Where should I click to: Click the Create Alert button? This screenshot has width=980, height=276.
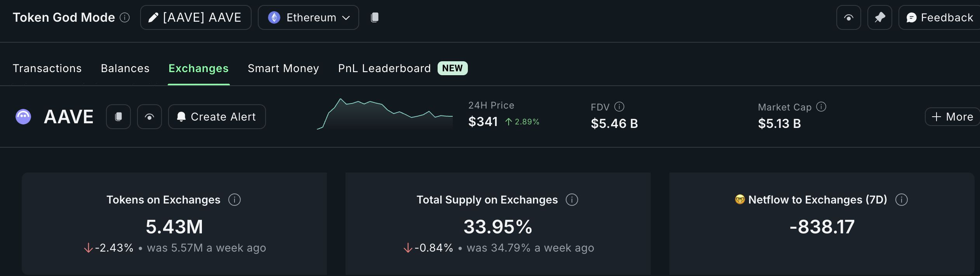pyautogui.click(x=216, y=116)
